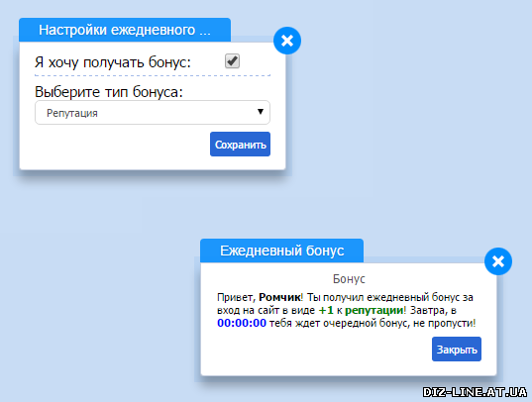Click the 'Я хочу получать бонус:' label
The image size is (532, 402).
pos(113,62)
